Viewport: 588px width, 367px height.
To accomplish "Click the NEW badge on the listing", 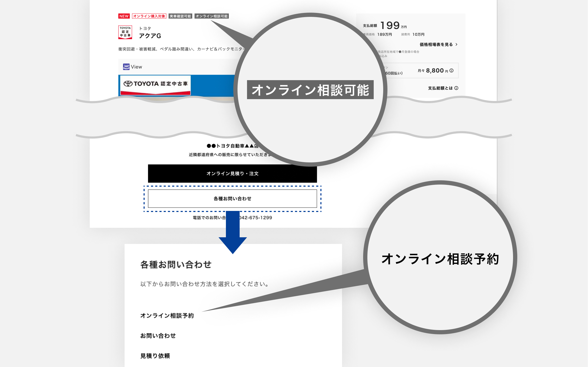I will tap(124, 16).
